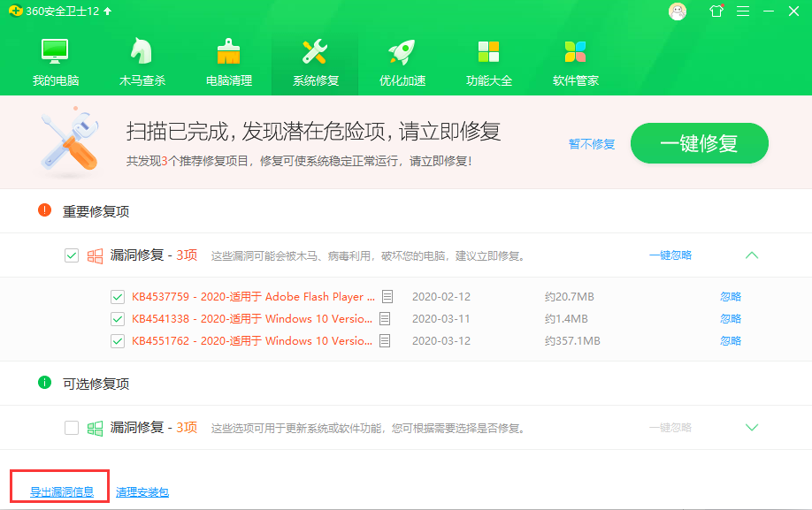View details icon for KB4551762

pos(385,341)
